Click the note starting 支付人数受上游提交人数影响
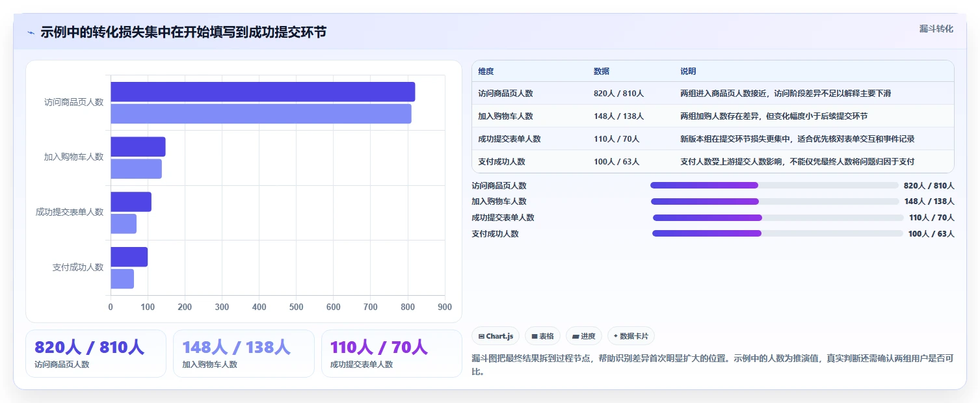This screenshot has height=403, width=980. click(797, 162)
